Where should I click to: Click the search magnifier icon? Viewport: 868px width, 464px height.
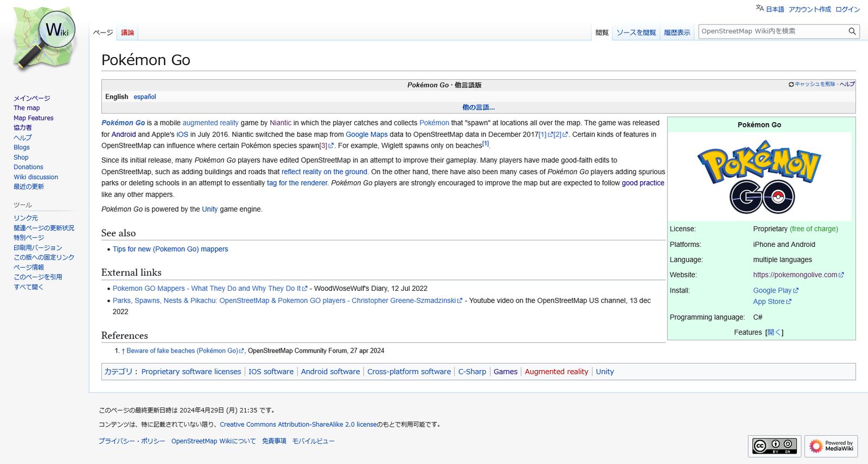[x=852, y=31]
